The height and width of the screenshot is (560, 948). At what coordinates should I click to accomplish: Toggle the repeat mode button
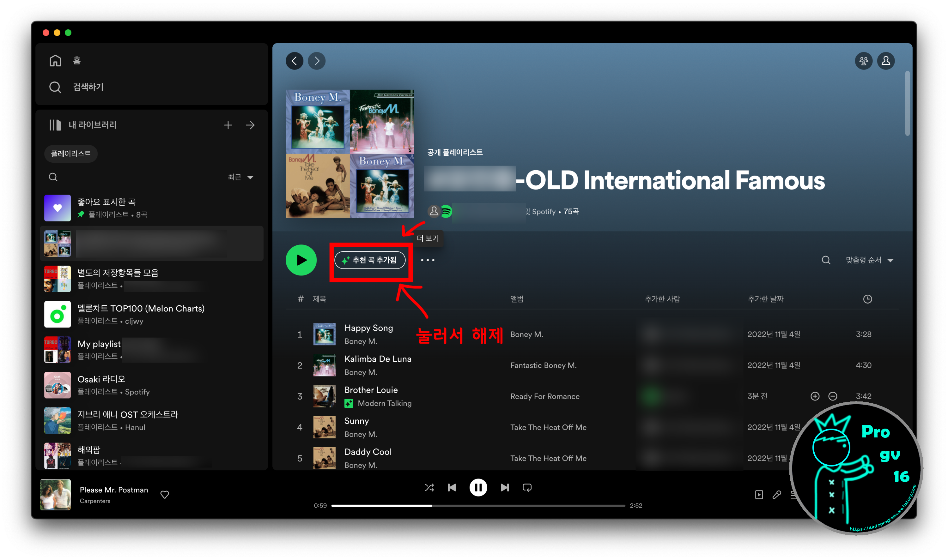point(527,488)
